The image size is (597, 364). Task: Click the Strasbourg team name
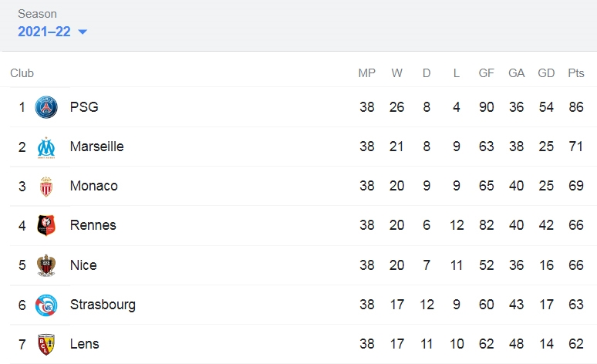click(103, 305)
